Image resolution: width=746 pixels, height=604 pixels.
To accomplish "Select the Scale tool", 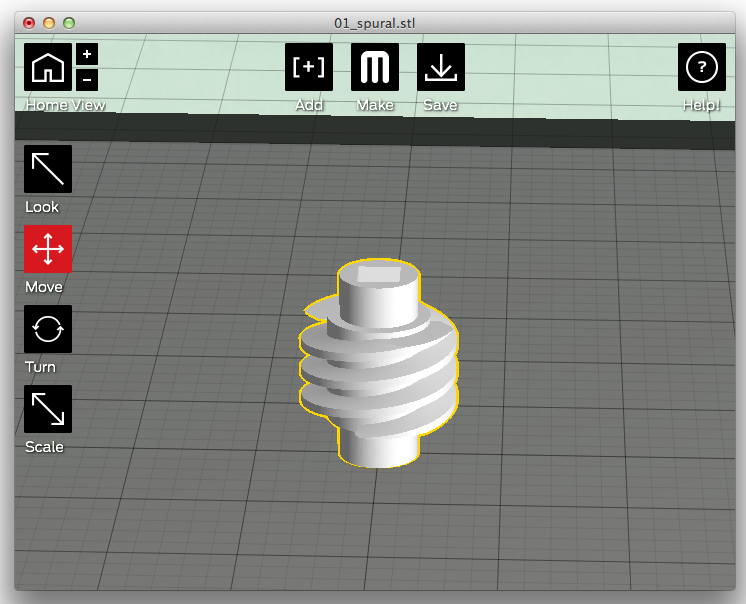I will pyautogui.click(x=48, y=409).
